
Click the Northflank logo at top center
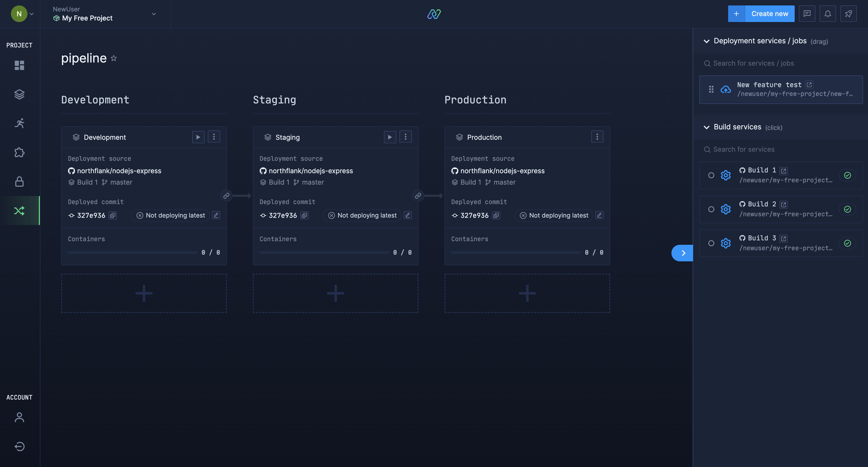click(434, 14)
